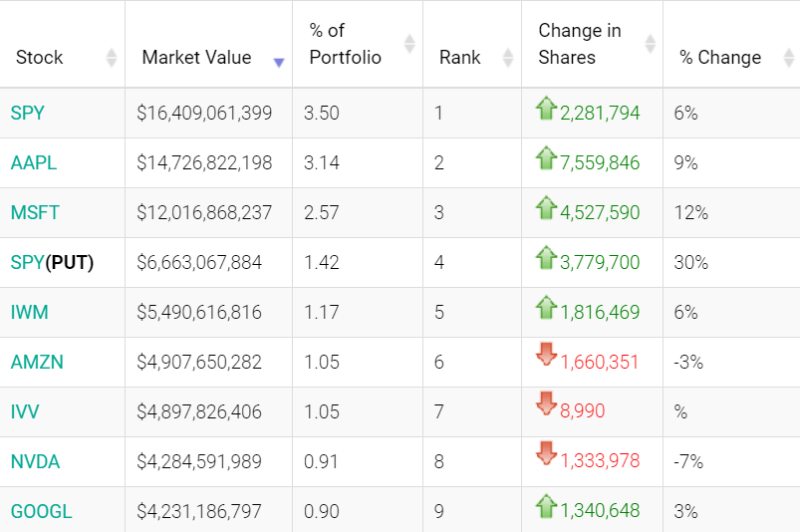Select the red 1,333,978 shares value
The image size is (800, 532).
pyautogui.click(x=600, y=460)
